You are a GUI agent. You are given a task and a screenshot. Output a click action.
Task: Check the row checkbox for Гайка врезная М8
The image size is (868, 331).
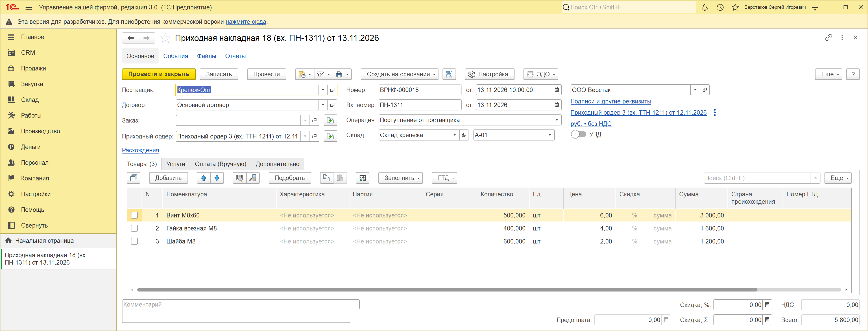(134, 228)
